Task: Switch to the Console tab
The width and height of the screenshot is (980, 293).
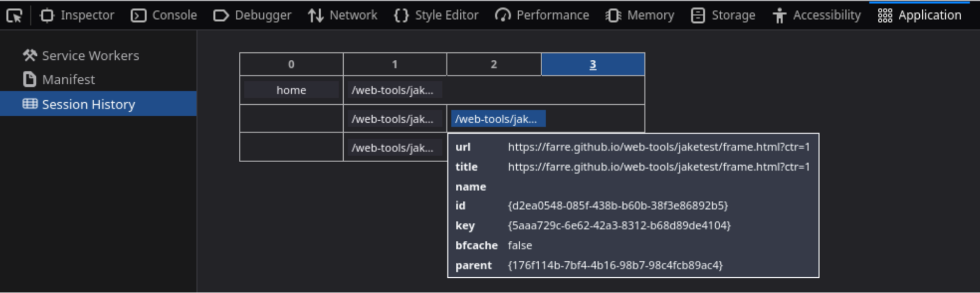Action: click(164, 16)
